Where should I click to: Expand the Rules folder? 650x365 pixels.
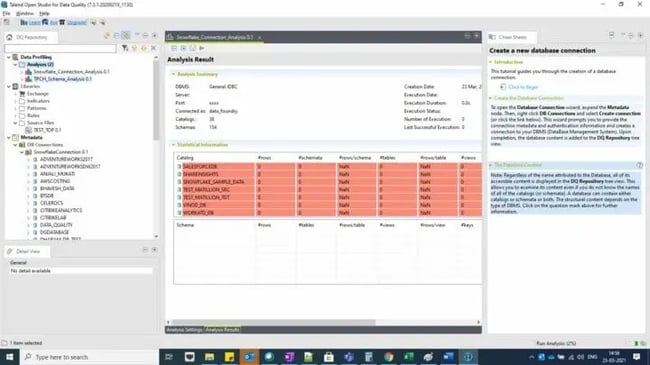point(15,116)
